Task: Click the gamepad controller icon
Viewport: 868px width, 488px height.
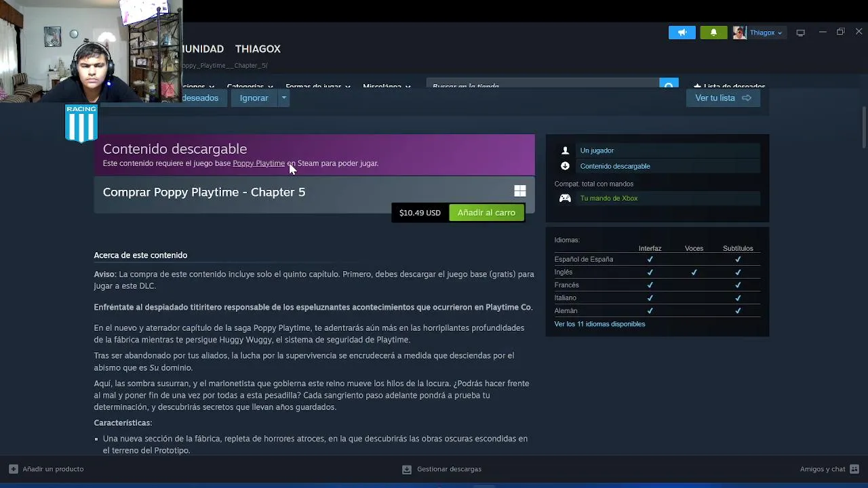Action: (565, 199)
